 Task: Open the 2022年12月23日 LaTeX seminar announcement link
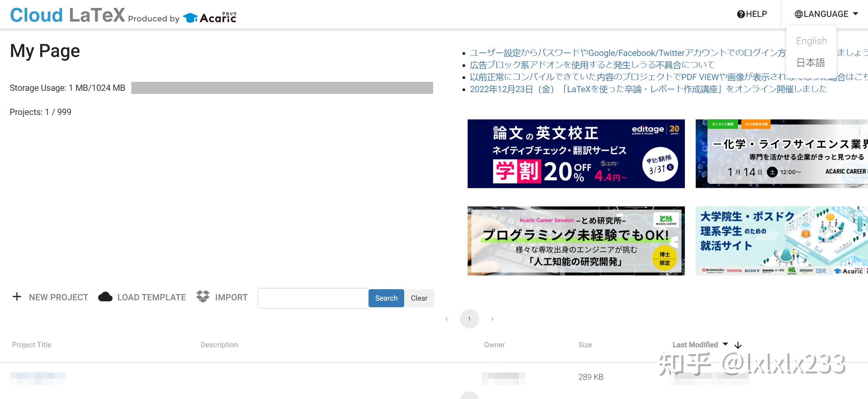pos(648,89)
